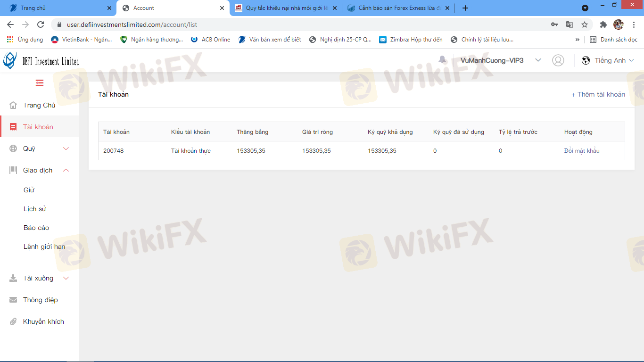Open Chrome three-dot menu
Image resolution: width=644 pixels, height=362 pixels.
(633, 25)
